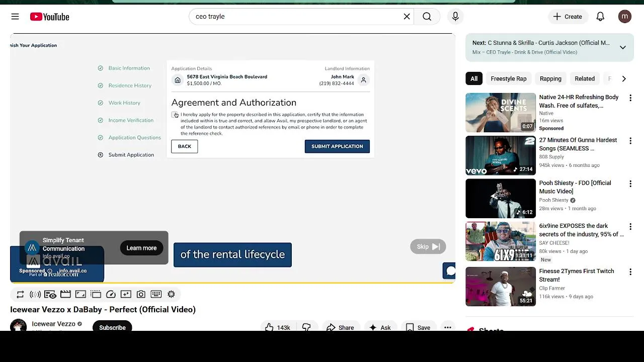
Task: Open the more actions three-dot menu
Action: [447, 327]
